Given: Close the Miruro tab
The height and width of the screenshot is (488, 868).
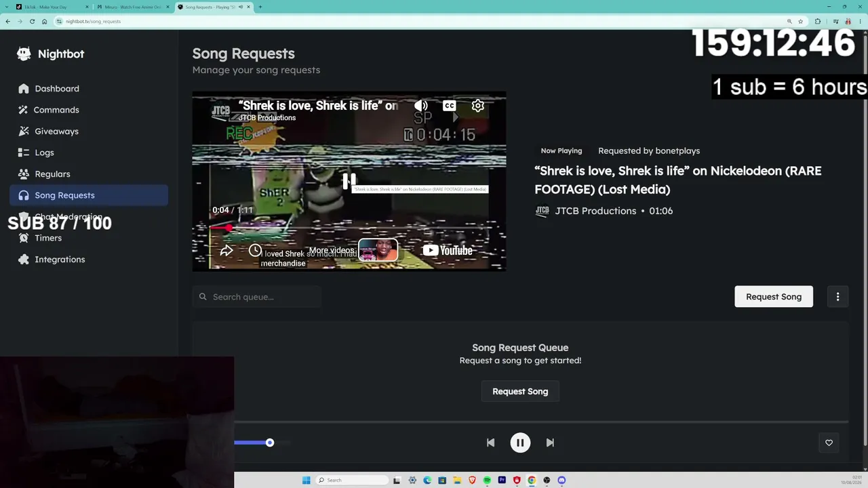Looking at the screenshot, I should point(168,7).
